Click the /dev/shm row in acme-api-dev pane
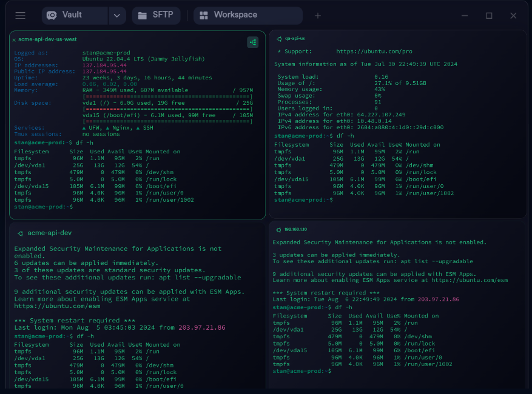Screen dimensions: 532x394 (x=93, y=366)
